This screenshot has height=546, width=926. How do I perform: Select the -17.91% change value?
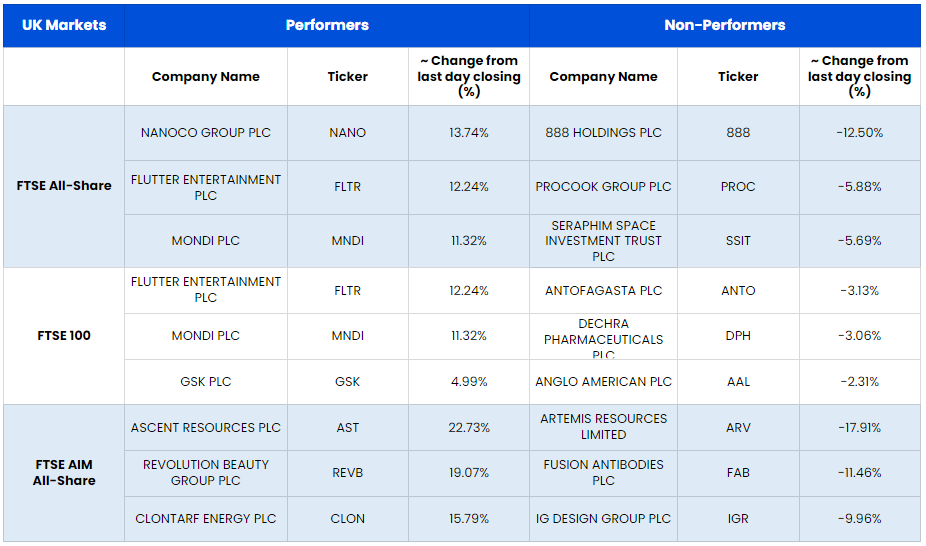click(859, 428)
